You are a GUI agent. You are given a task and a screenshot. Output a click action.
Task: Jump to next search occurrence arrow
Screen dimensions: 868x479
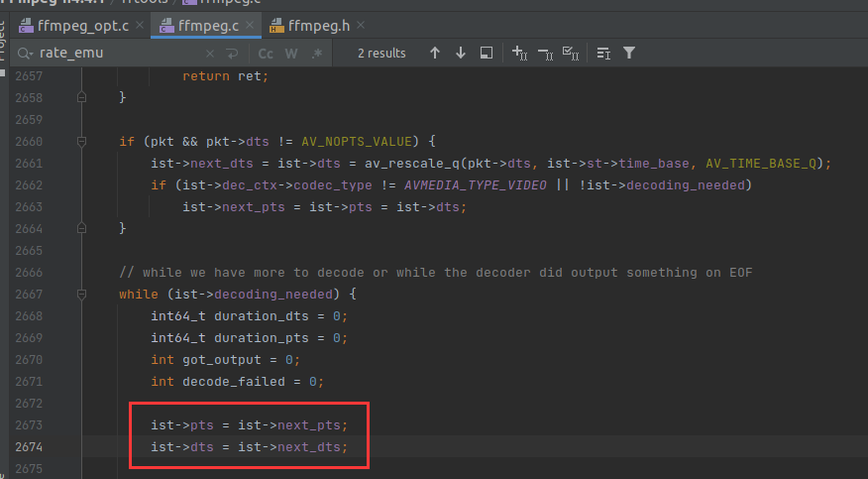[460, 53]
